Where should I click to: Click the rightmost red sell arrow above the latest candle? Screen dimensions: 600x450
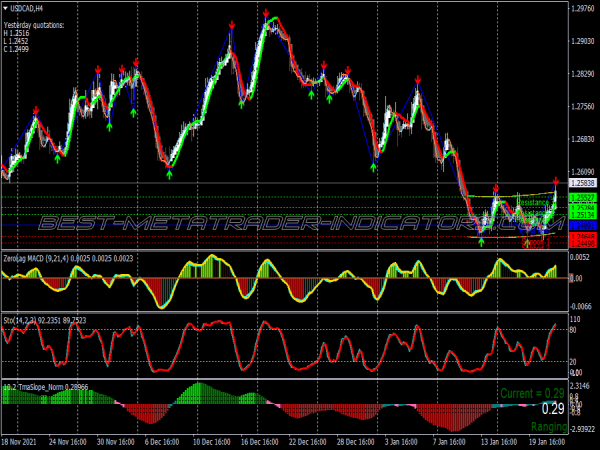[x=556, y=181]
